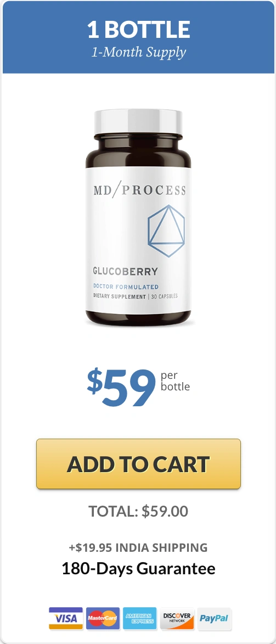The height and width of the screenshot is (644, 276).
Task: Click the $59 price figure
Action: (x=122, y=387)
